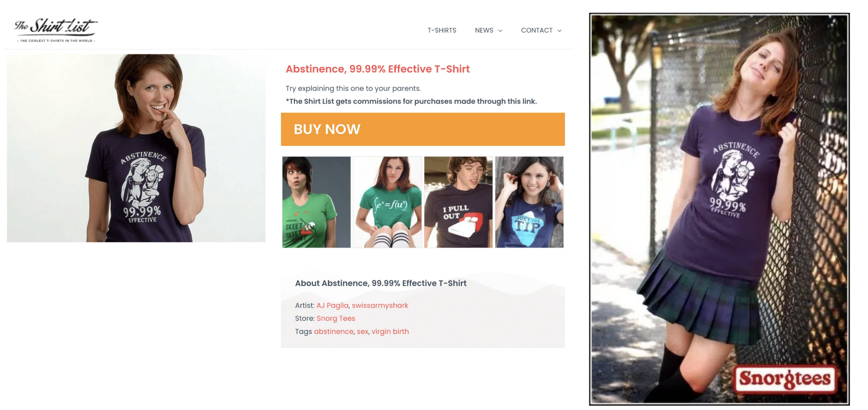Click the virgin birth tag
Viewport: 868px width, 410px height.
390,332
